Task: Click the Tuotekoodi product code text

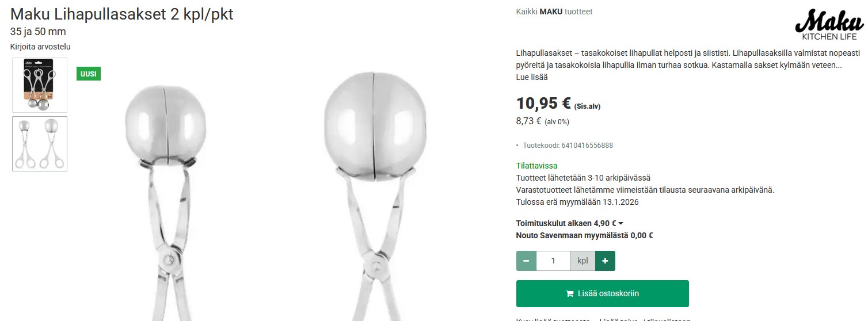Action: tap(568, 146)
